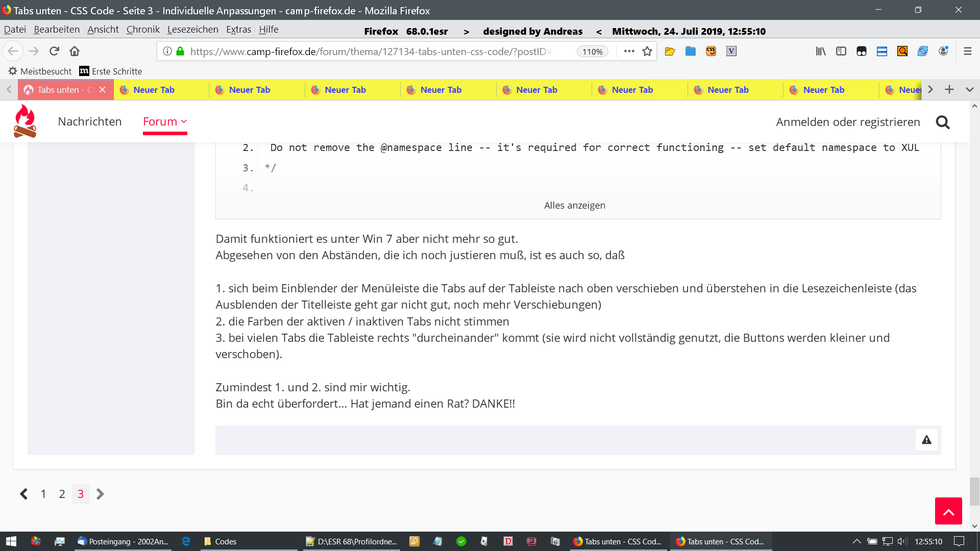Viewport: 980px width, 551px height.
Task: Click the URL address field
Action: (378, 52)
